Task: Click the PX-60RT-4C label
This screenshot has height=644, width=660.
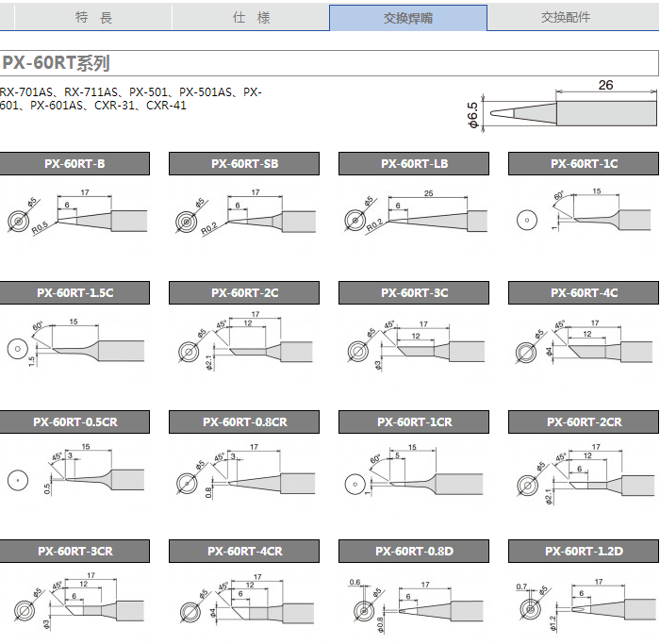Action: tap(584, 293)
